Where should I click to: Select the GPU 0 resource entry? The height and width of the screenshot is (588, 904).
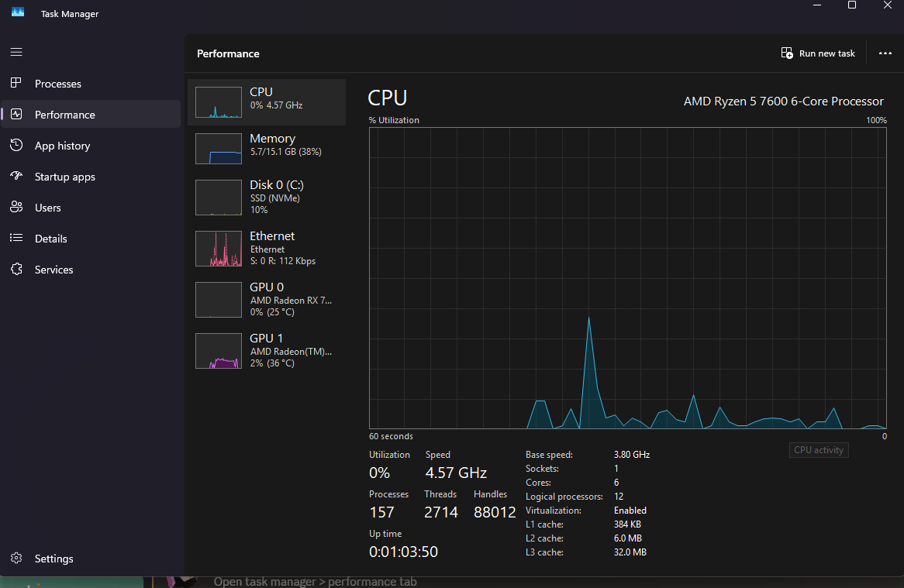[267, 300]
